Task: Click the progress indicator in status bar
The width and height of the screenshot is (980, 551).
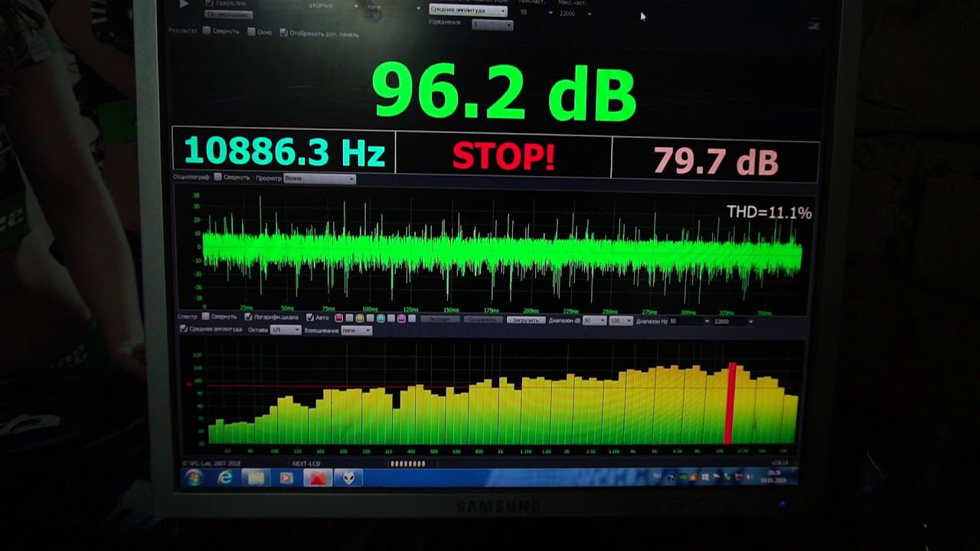Action: click(x=408, y=464)
